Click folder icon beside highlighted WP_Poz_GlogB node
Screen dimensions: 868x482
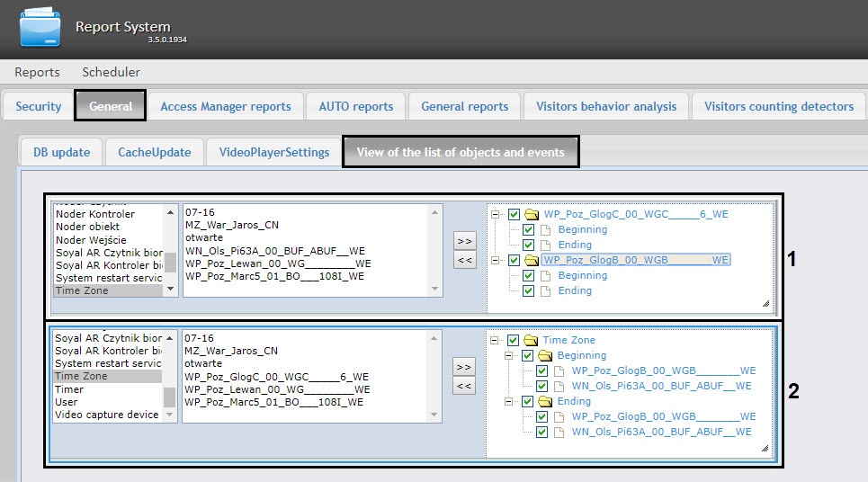(x=532, y=260)
